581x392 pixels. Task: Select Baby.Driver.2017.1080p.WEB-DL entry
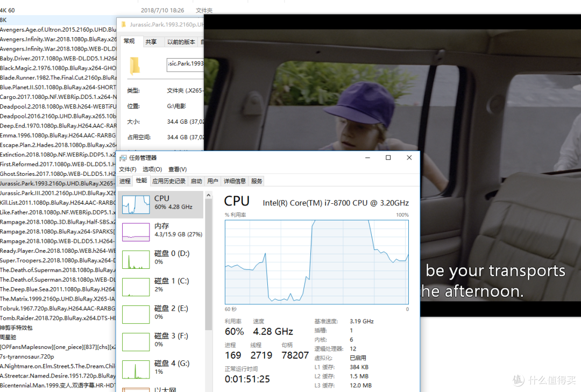(58, 59)
